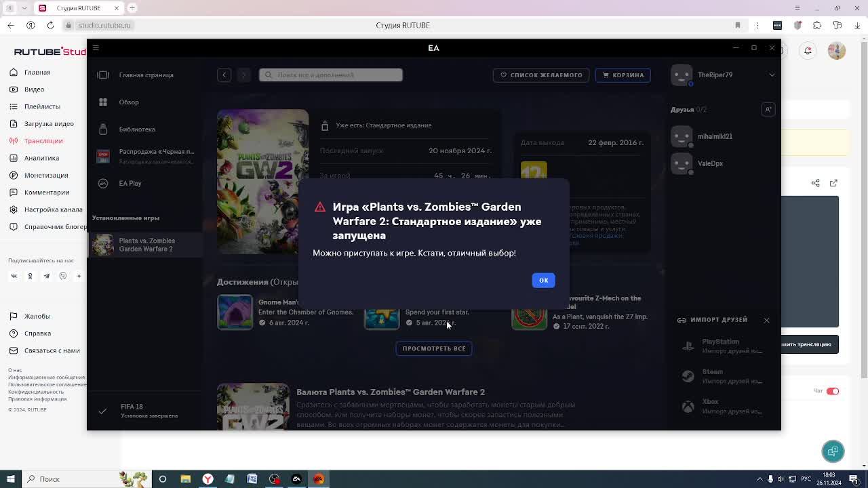Screen dimensions: 868x488
Task: Open the Windows Start menu
Action: (11, 479)
